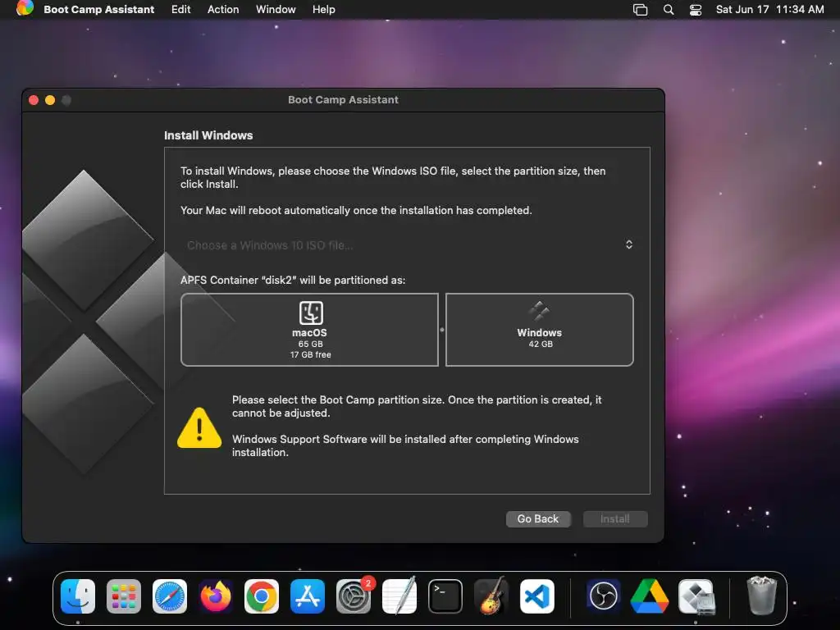This screenshot has width=840, height=630.
Task: Open Control Center icon in menu bar
Action: (696, 10)
